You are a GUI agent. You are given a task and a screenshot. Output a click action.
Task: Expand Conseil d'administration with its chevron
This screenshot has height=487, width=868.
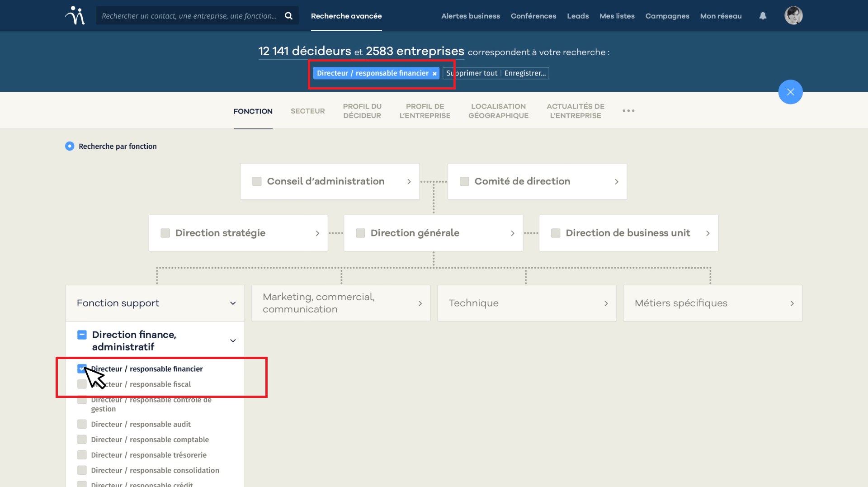tap(409, 181)
